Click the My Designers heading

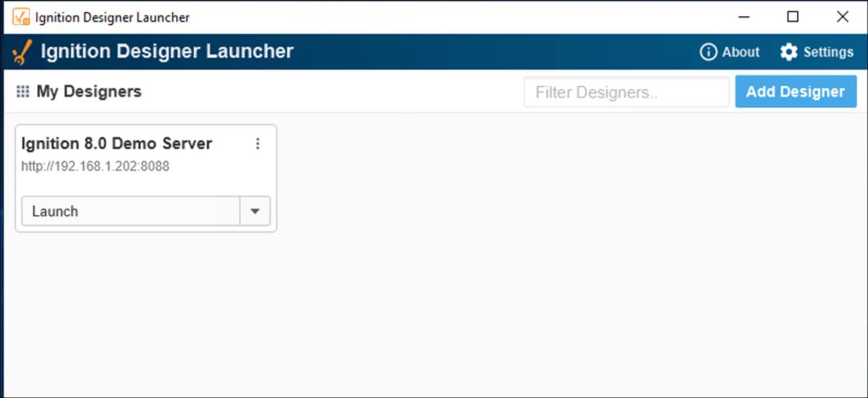(x=89, y=92)
